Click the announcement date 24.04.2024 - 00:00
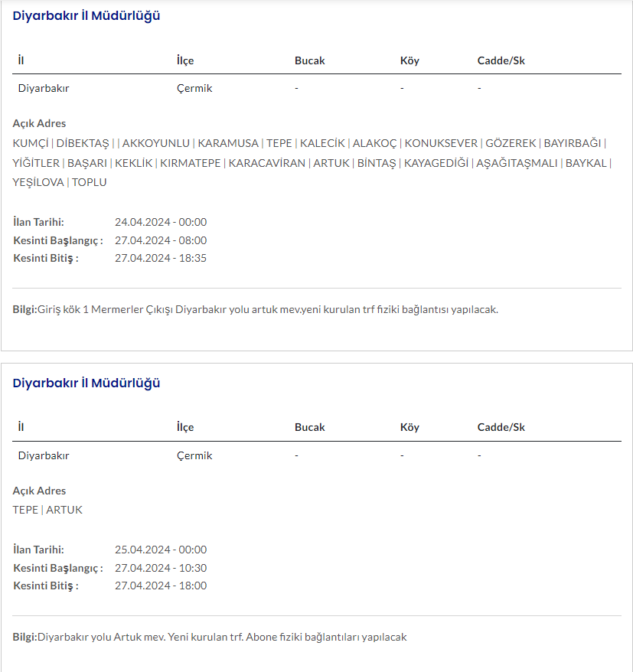633x672 pixels. (161, 222)
